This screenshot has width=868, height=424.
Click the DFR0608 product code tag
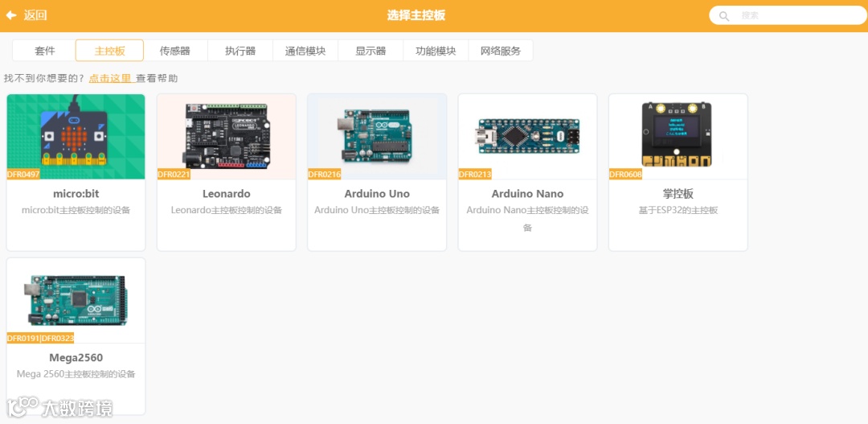[x=625, y=174]
